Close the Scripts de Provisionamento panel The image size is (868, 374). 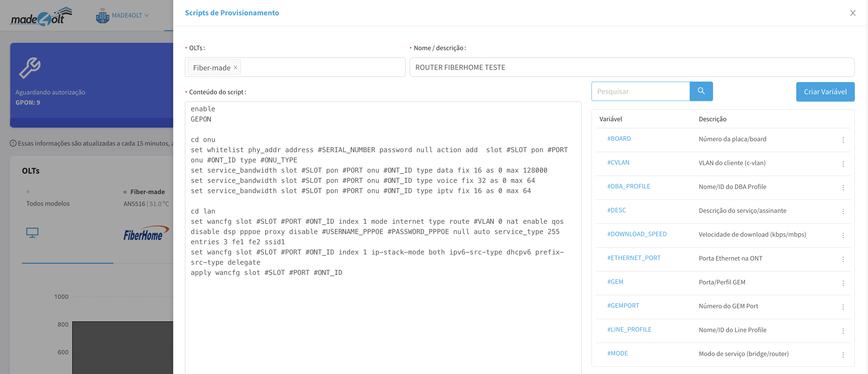coord(852,13)
